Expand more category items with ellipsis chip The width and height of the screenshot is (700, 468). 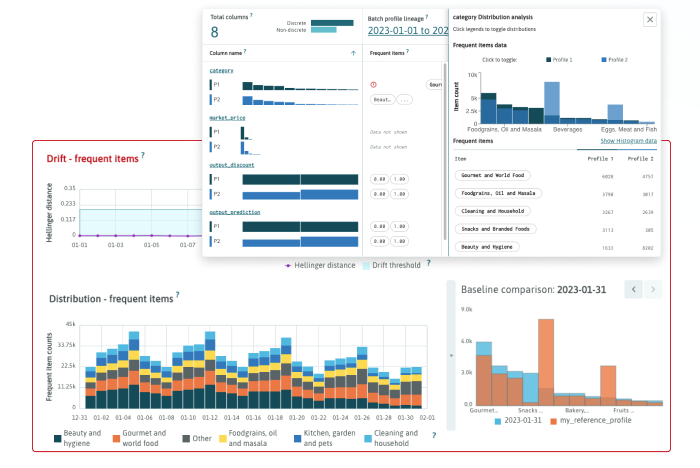click(403, 100)
